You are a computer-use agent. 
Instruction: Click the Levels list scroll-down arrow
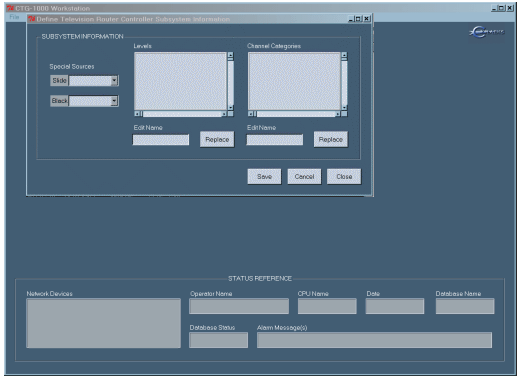[230, 107]
